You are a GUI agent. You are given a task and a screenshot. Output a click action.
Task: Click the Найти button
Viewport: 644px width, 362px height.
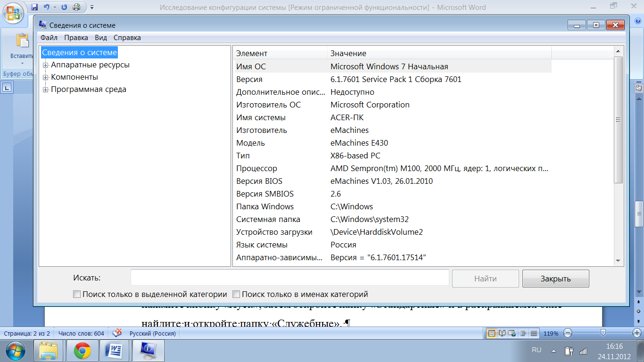coord(486,279)
